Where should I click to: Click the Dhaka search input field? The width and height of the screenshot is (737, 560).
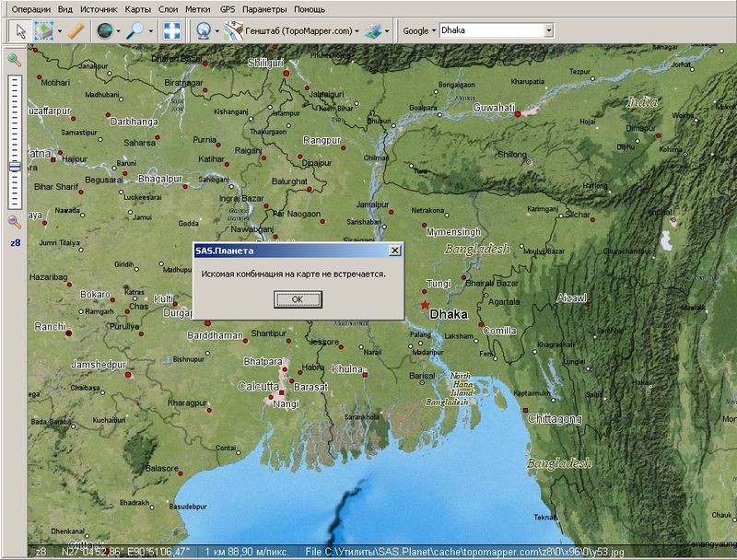(490, 30)
